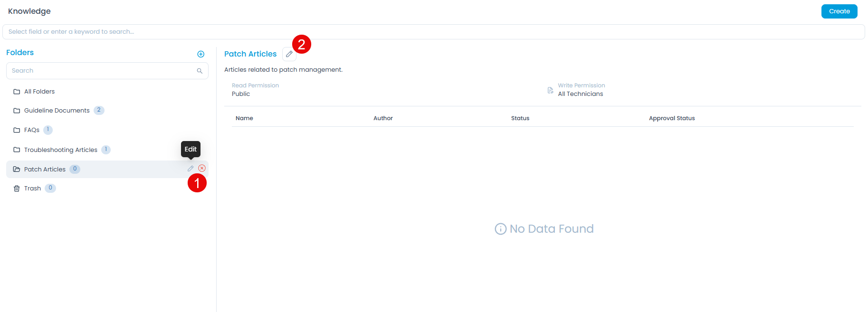Click the info icon beside No Data Found
Viewport: 868px width, 312px height.
pos(500,229)
